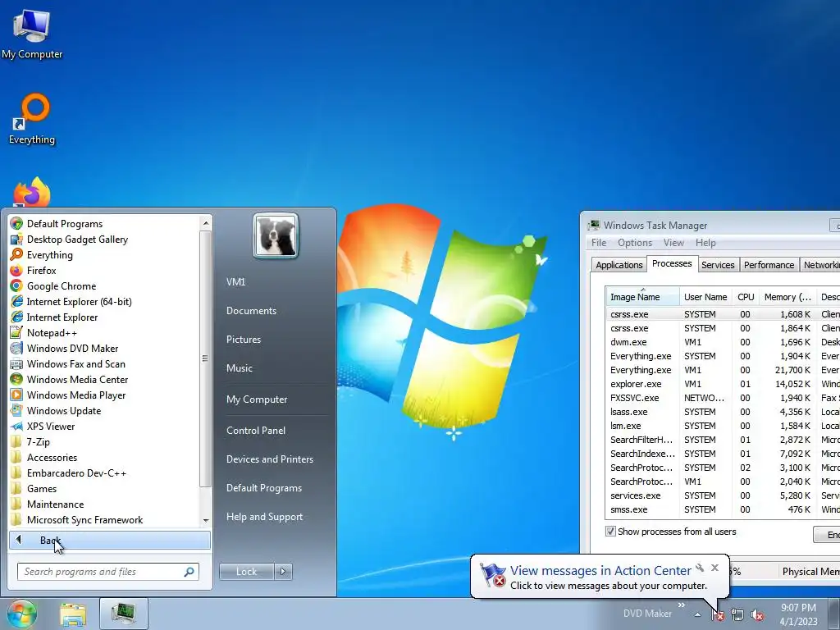Open Default Programs from the programs list
The image size is (840, 630).
click(64, 224)
